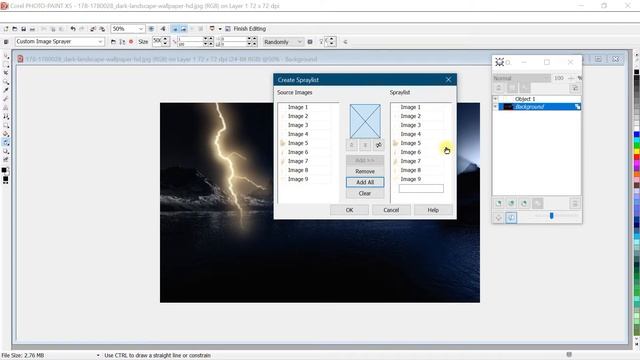Click Cancel in Create Spraylist dialog
The height and width of the screenshot is (360, 640).
[391, 210]
